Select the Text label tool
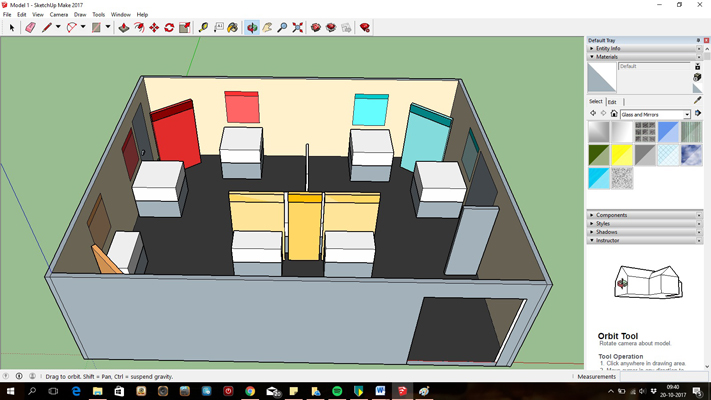The height and width of the screenshot is (400, 711). pos(219,28)
